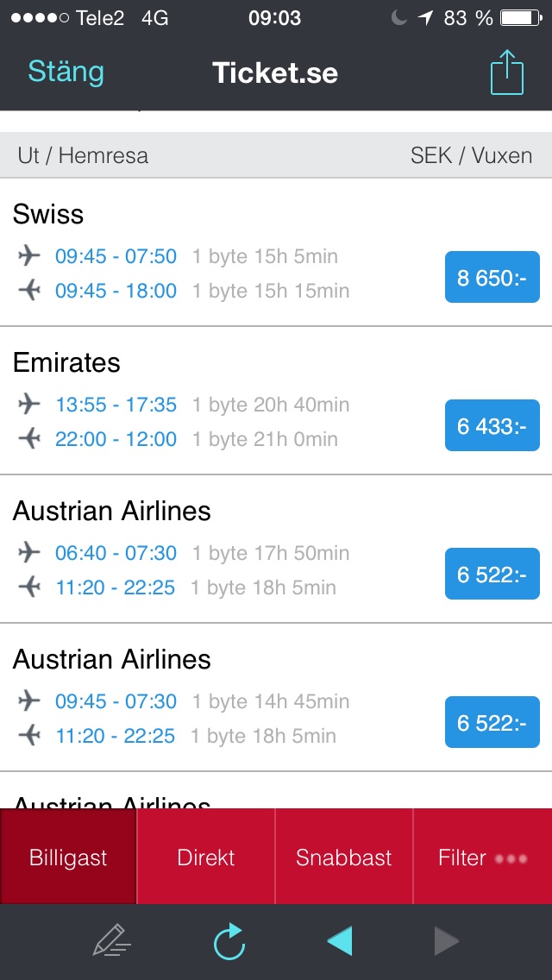Tap the pencil edit icon
The height and width of the screenshot is (980, 552).
point(111,941)
